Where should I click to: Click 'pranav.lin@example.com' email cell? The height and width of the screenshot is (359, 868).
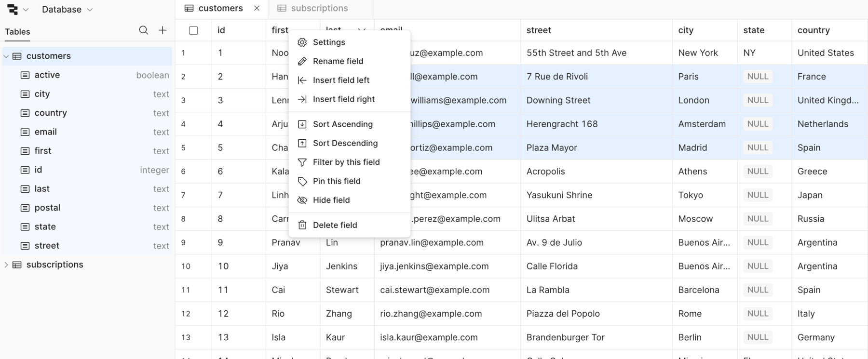point(448,242)
